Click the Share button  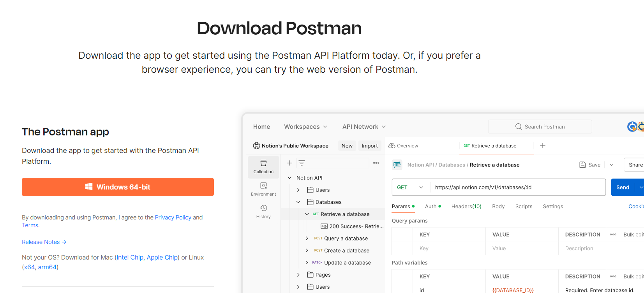tap(635, 165)
